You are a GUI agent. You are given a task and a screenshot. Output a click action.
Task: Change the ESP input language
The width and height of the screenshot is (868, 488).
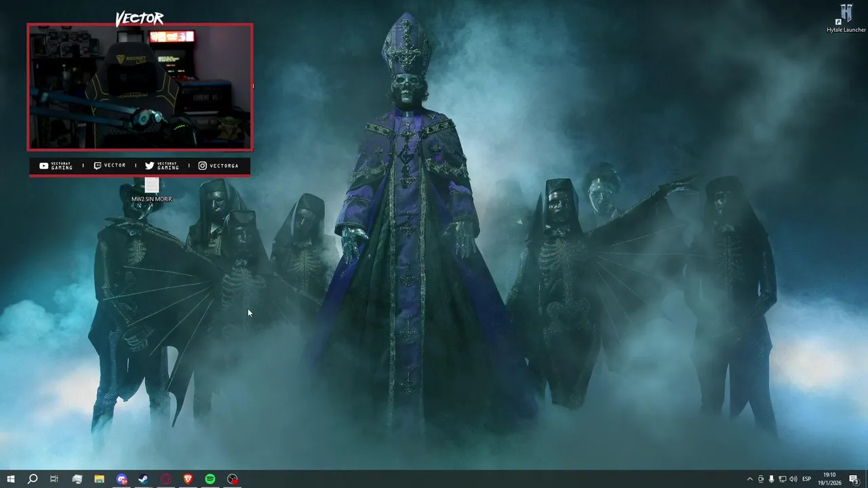tap(807, 479)
